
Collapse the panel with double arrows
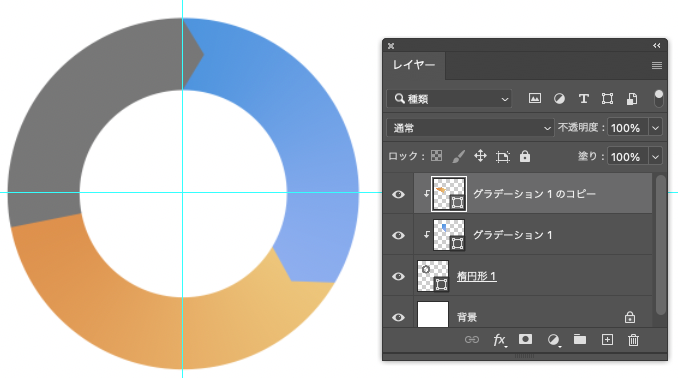click(657, 45)
